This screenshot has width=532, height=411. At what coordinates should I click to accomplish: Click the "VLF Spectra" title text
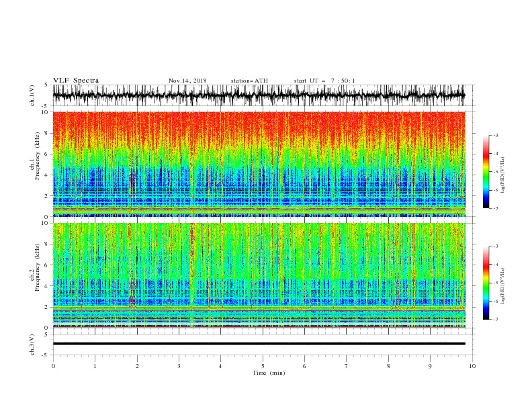(76, 81)
